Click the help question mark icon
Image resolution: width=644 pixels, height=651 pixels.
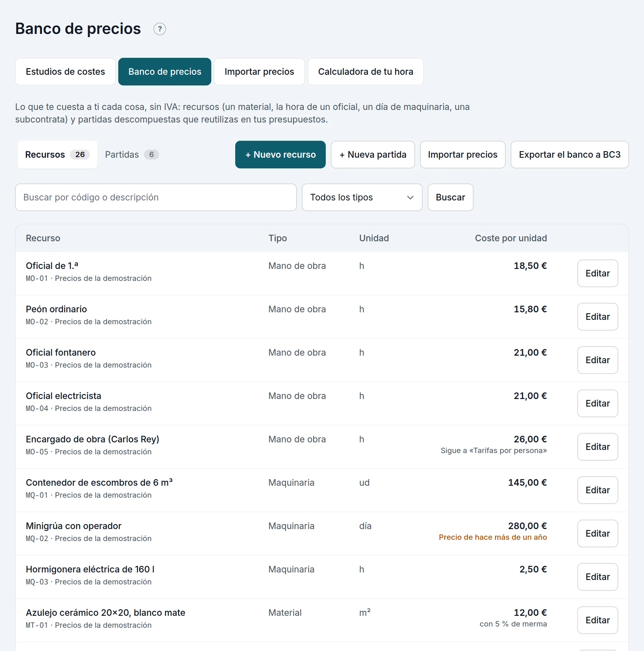tap(159, 29)
